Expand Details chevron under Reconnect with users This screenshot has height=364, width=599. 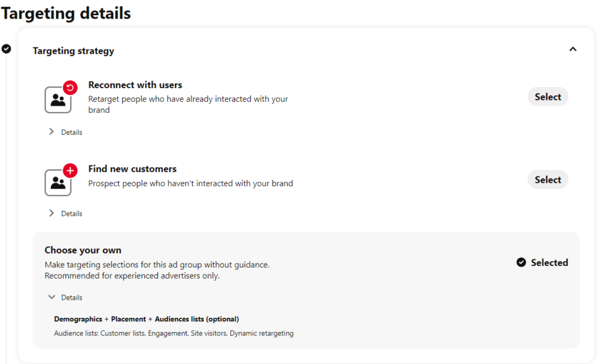[x=51, y=132]
